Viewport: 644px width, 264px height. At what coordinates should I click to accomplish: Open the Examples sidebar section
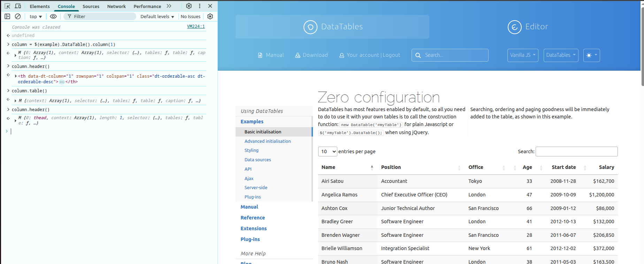[x=252, y=122]
